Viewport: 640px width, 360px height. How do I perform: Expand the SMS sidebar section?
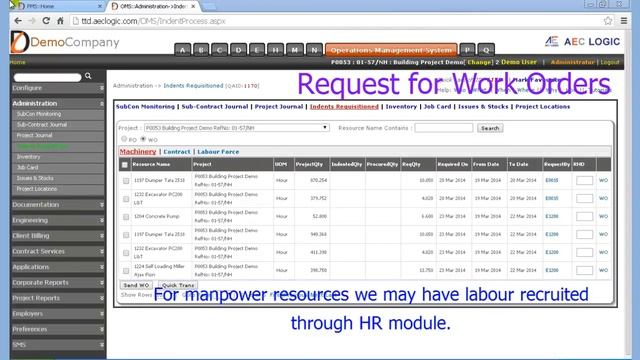point(58,345)
